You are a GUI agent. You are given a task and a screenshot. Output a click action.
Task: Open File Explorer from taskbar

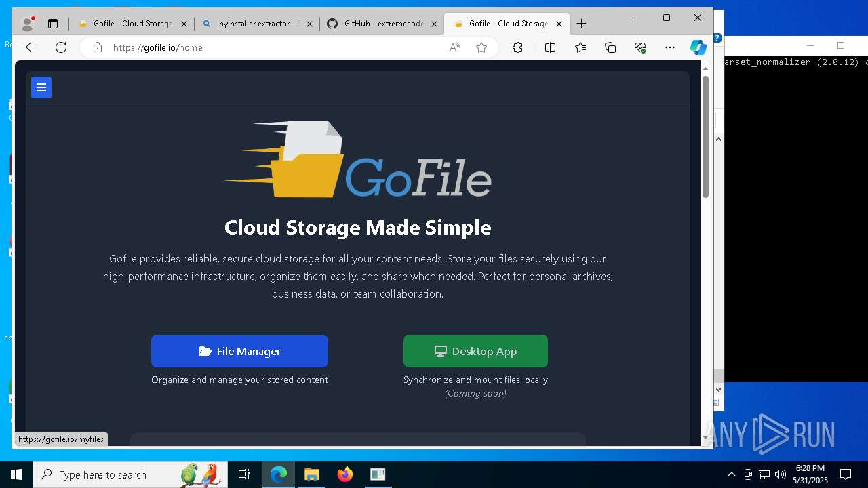click(x=311, y=474)
